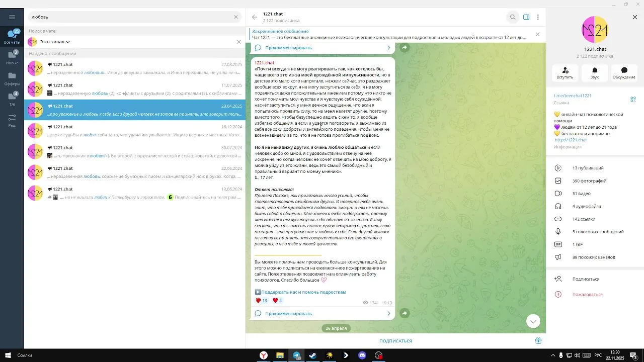View 1 GIF shared media
The width and height of the screenshot is (644, 362).
pos(595,244)
